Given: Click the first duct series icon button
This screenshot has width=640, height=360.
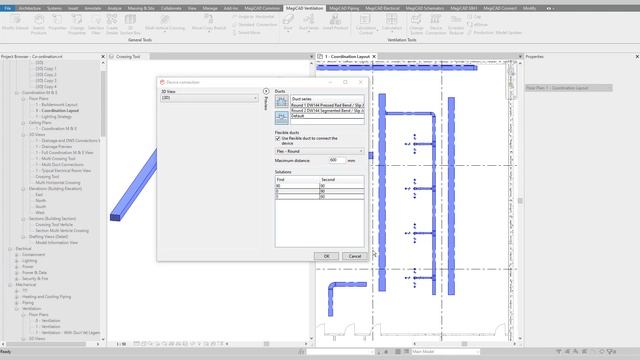Looking at the screenshot, I should [x=282, y=102].
